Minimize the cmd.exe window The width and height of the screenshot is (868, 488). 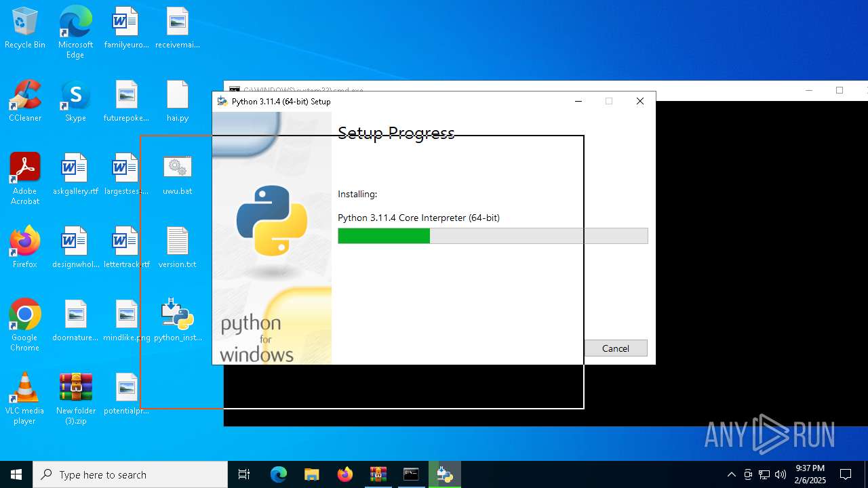pyautogui.click(x=808, y=90)
